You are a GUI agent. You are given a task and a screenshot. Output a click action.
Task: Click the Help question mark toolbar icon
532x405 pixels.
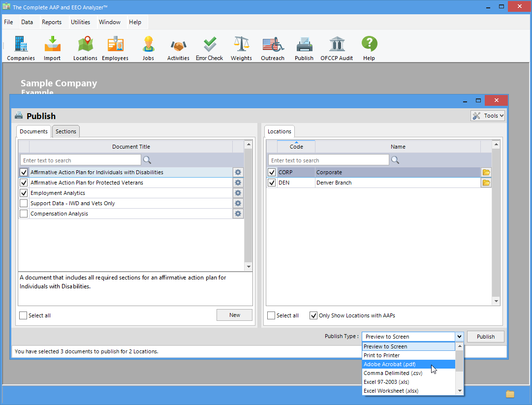click(x=369, y=48)
